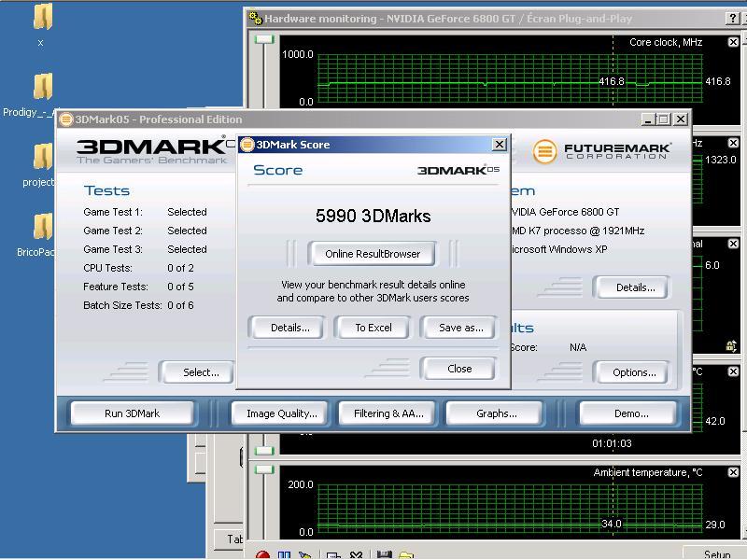The image size is (747, 560).
Task: Open Filtering & AA... settings
Action: [388, 413]
